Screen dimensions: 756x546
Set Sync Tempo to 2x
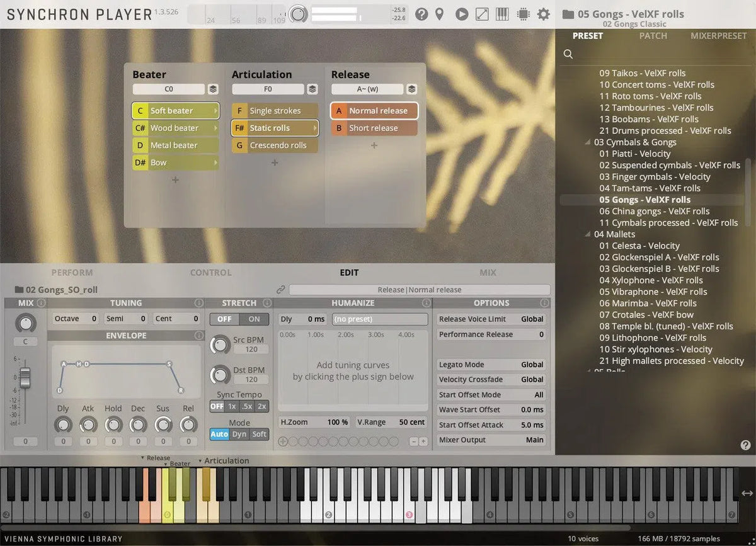pyautogui.click(x=262, y=406)
